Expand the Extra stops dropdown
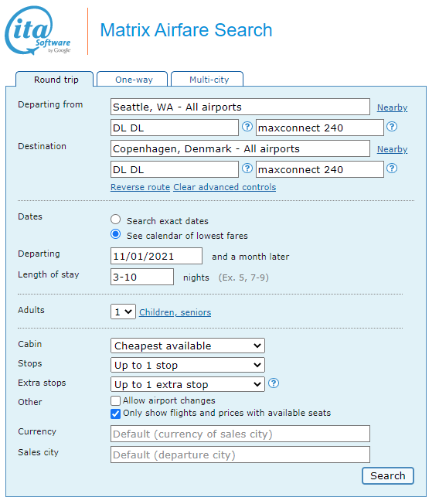This screenshot has height=504, width=439. point(188,384)
